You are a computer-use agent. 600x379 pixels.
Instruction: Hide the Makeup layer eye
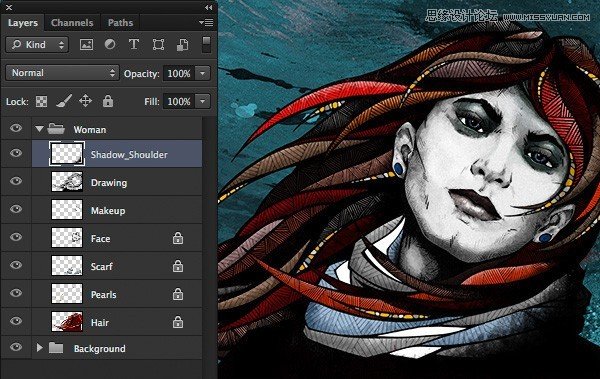(x=16, y=209)
